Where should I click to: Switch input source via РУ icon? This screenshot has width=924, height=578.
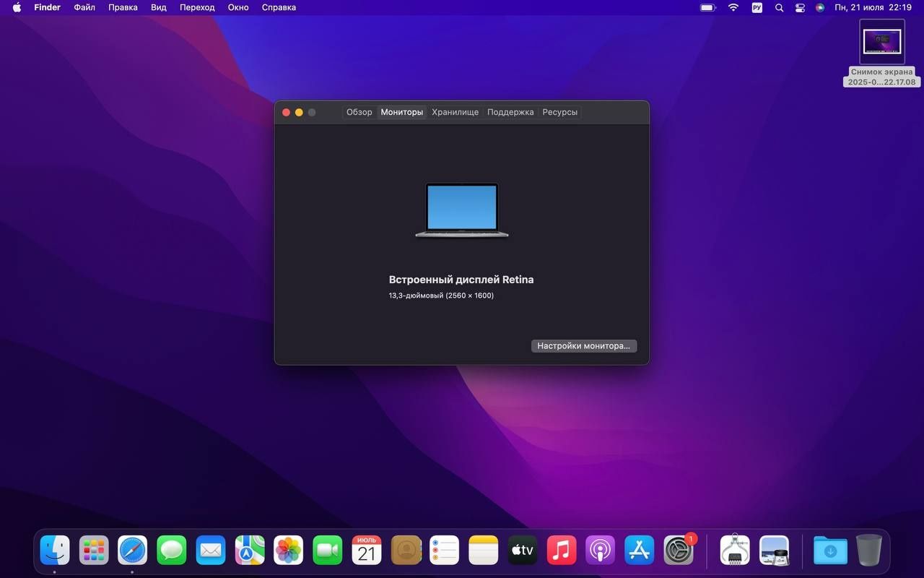click(x=757, y=7)
